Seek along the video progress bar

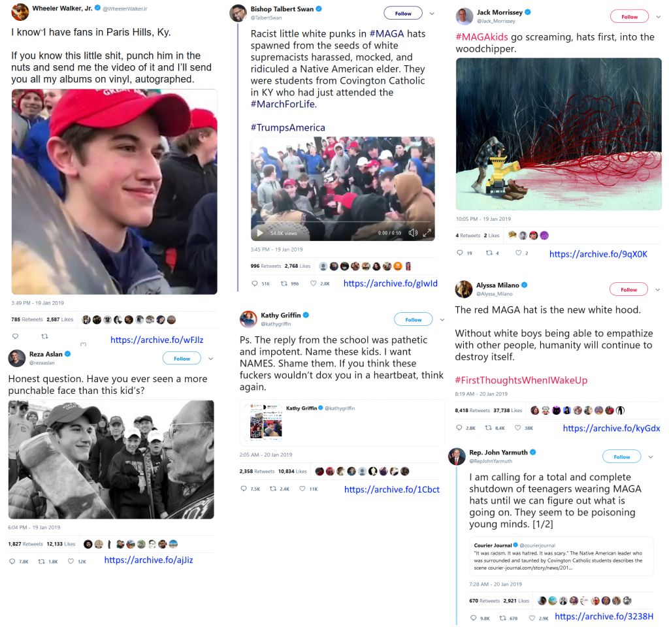point(342,222)
